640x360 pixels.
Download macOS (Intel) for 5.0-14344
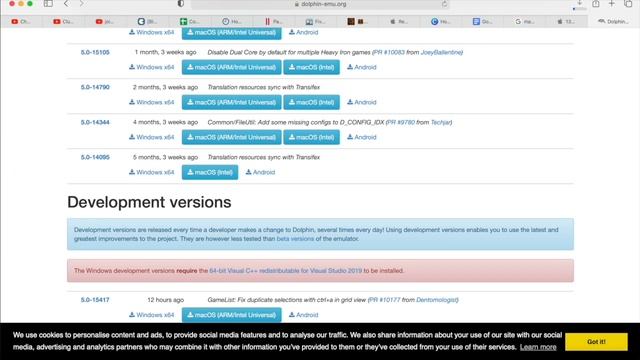[x=311, y=138]
